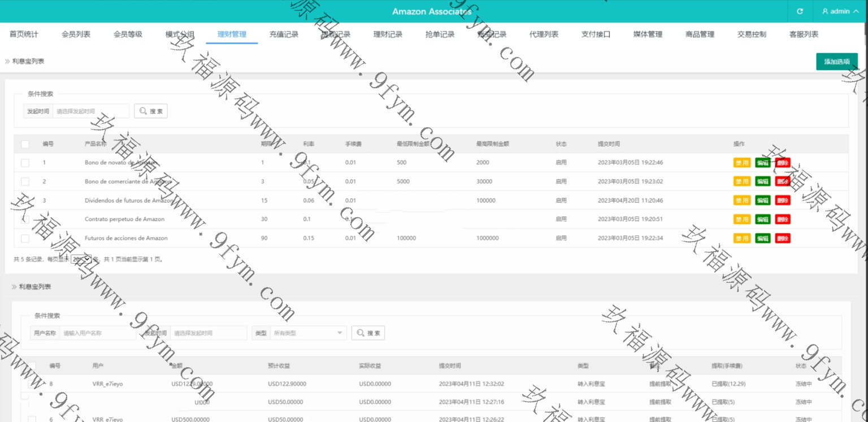Focus the 请选择发起时间 date field in the top search
Image resolution: width=868 pixels, height=422 pixels.
pos(90,111)
